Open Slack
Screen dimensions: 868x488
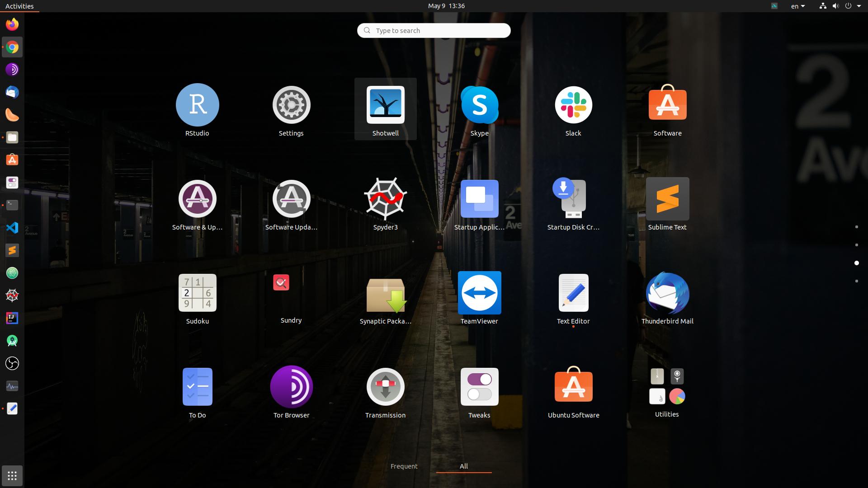click(x=573, y=104)
